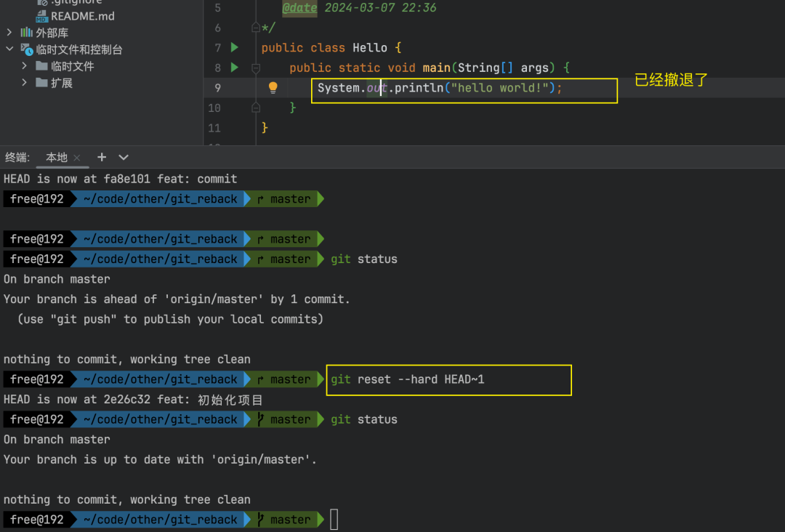Click the 扩展 folder icon
785x532 pixels.
coord(42,83)
